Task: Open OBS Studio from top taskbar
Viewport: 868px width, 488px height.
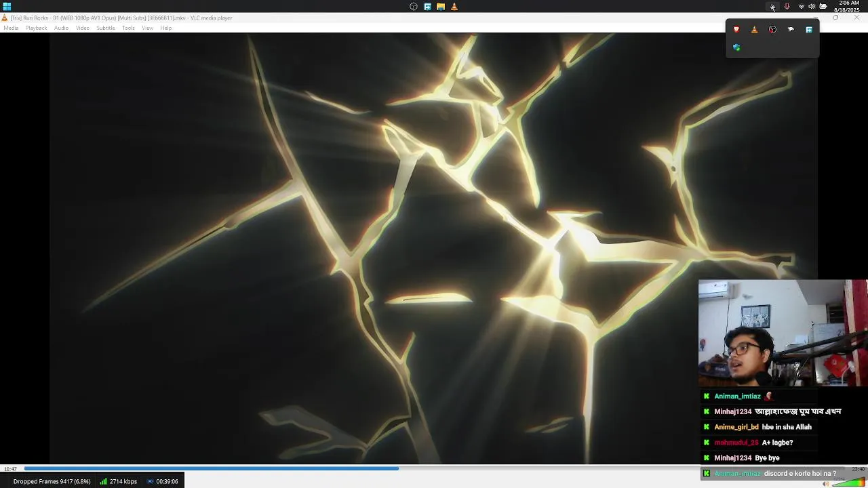Action: coord(414,7)
